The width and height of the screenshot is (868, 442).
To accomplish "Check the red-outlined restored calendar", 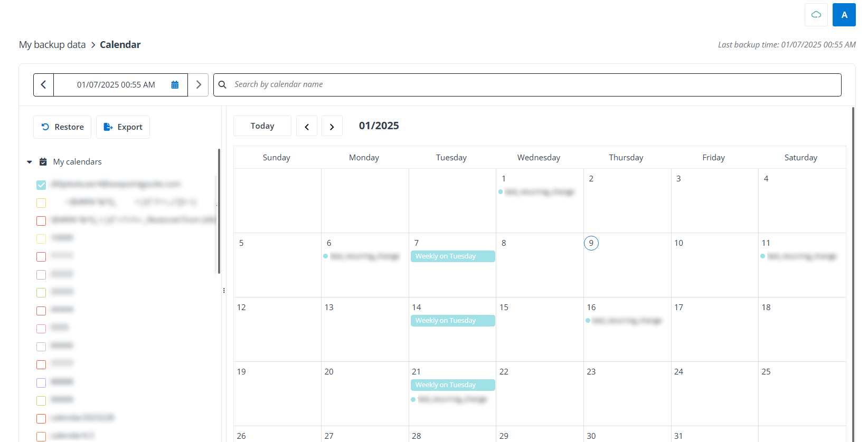I will 41,220.
